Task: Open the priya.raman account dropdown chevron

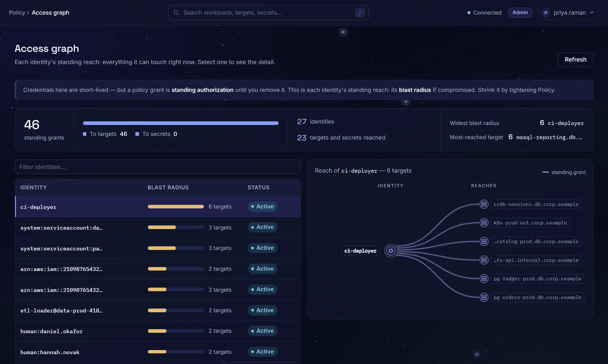Action: coord(592,13)
